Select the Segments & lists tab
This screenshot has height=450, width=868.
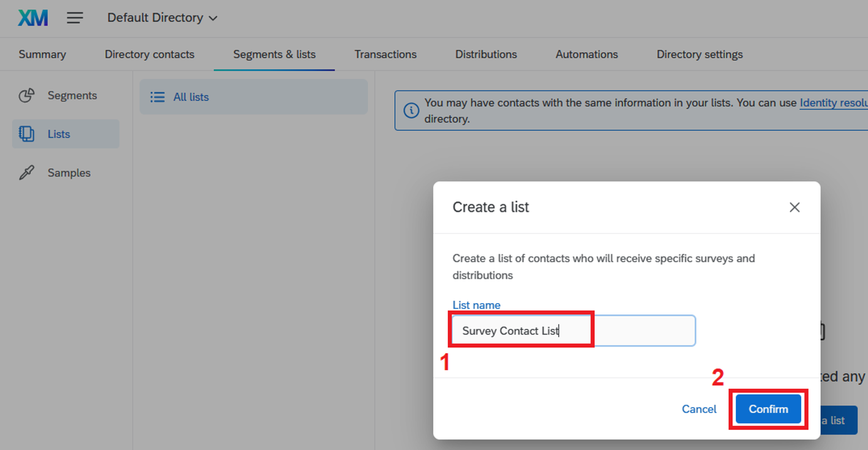pos(274,54)
